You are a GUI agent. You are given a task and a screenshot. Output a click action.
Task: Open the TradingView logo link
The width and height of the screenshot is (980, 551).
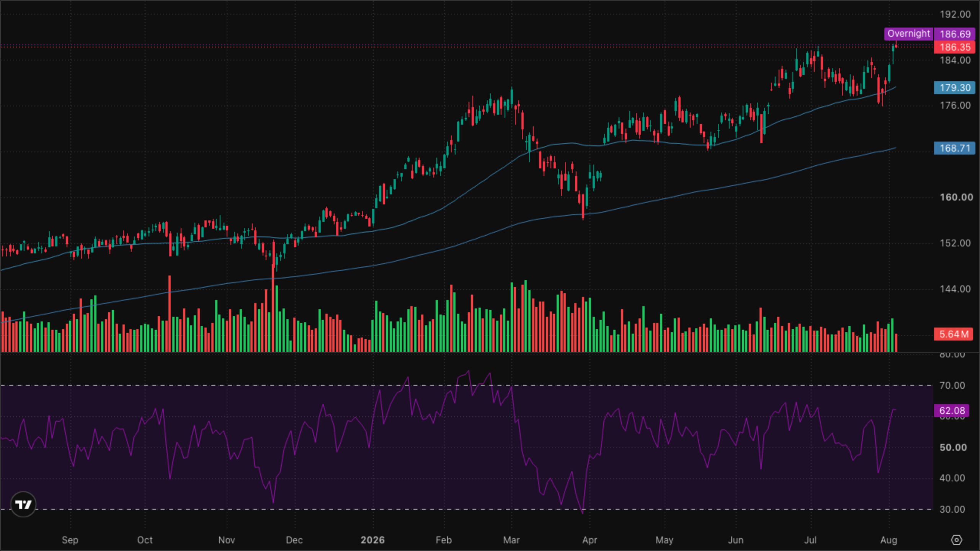click(x=23, y=504)
